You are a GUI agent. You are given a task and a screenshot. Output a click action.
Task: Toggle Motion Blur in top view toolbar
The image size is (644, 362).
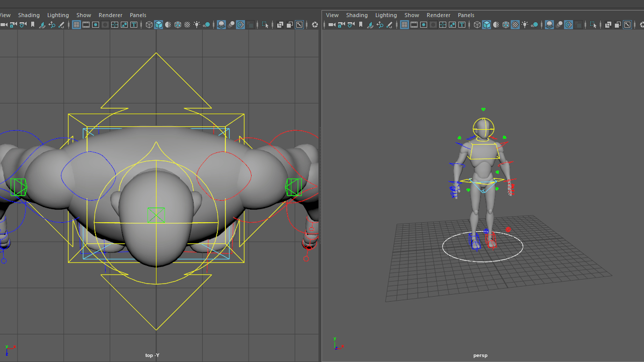231,25
